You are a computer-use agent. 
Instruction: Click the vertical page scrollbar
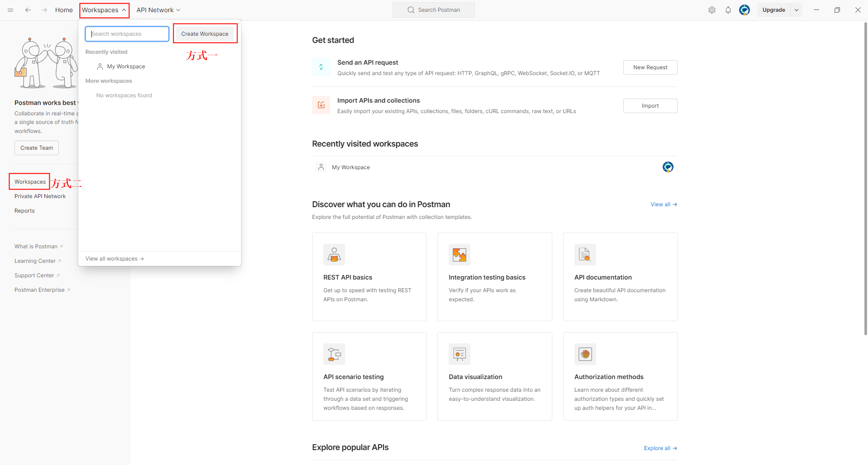tap(865, 179)
